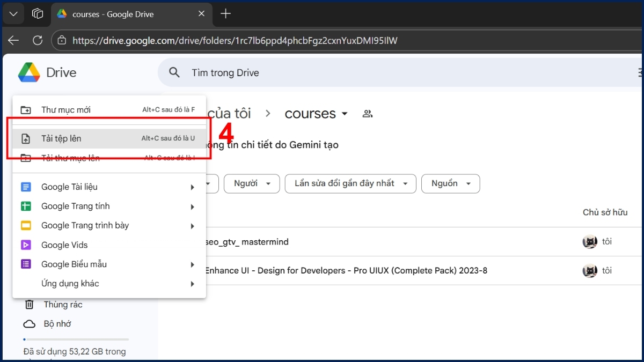The height and width of the screenshot is (362, 644).
Task: Click the Đã sử dụng 53,22 GB text
Action: coord(75,352)
